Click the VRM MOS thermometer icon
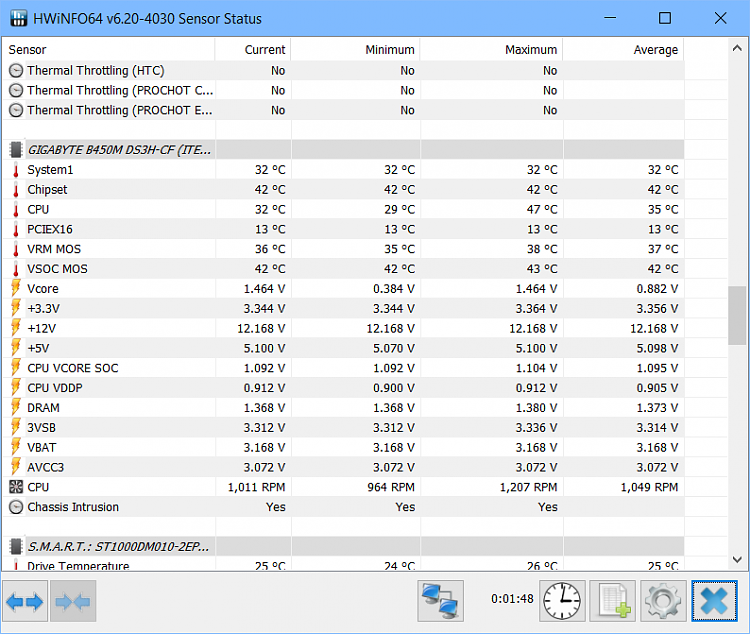This screenshot has height=634, width=750. (16, 249)
